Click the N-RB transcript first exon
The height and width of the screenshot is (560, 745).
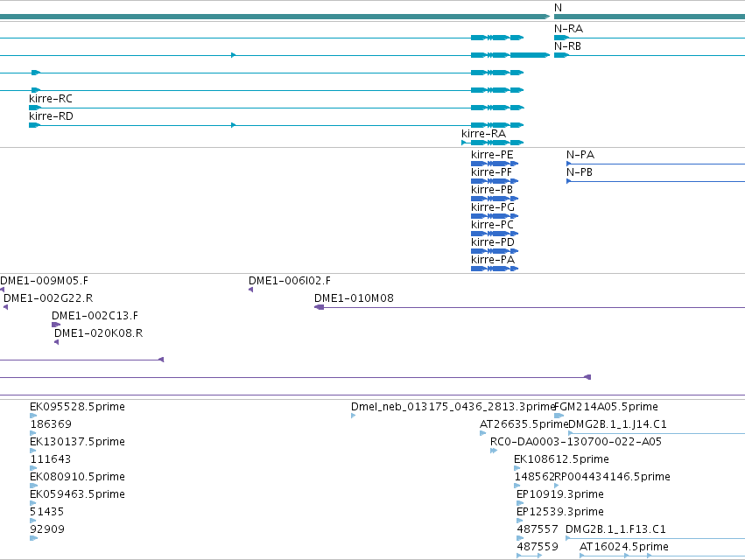coord(562,55)
